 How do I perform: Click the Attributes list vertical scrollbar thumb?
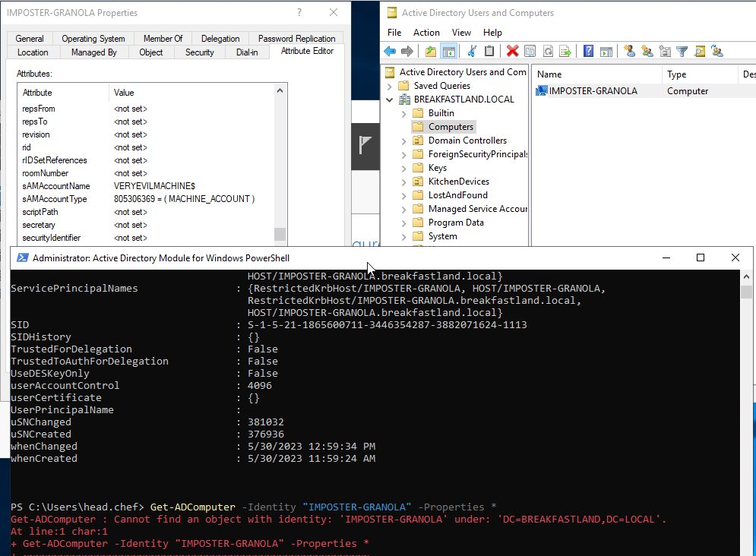click(280, 234)
